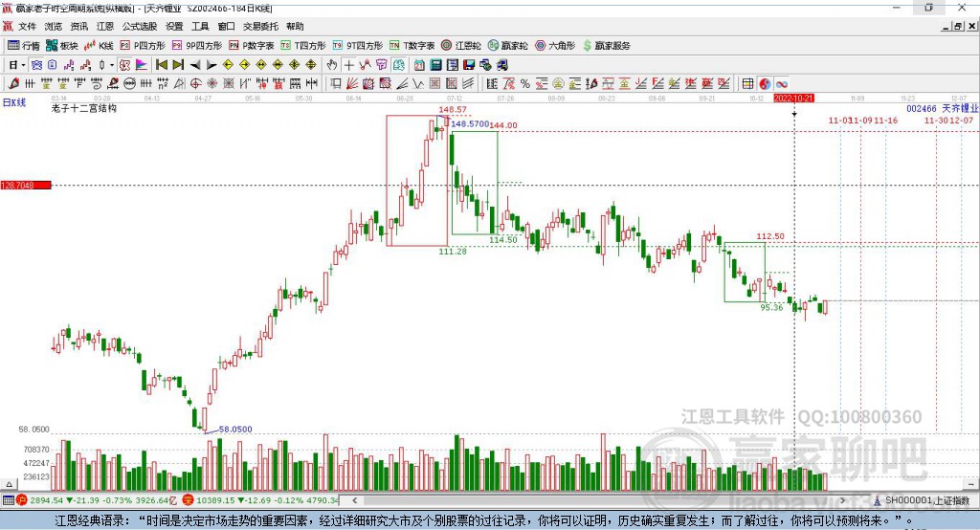980x530 pixels.
Task: Open the 公式选股 menu
Action: (x=140, y=26)
